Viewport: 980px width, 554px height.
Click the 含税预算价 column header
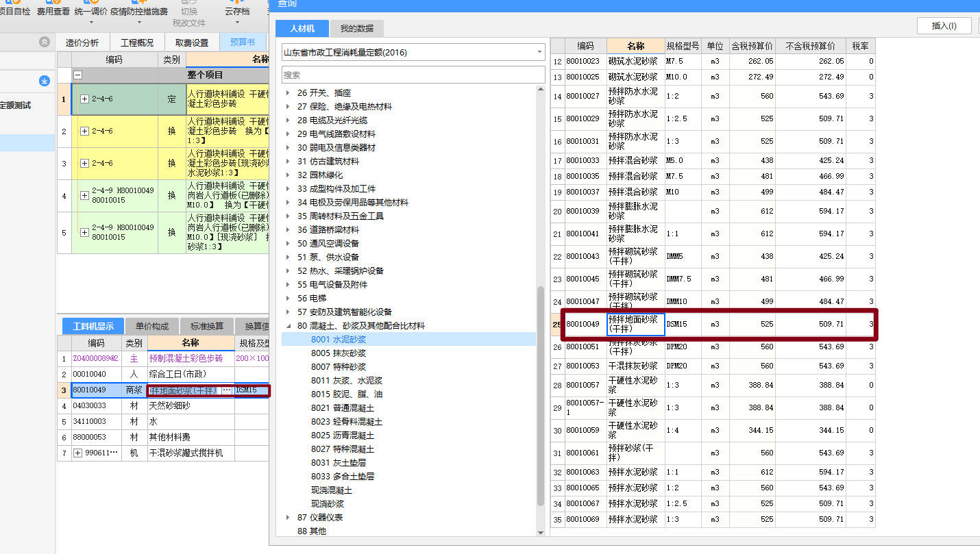pyautogui.click(x=752, y=46)
